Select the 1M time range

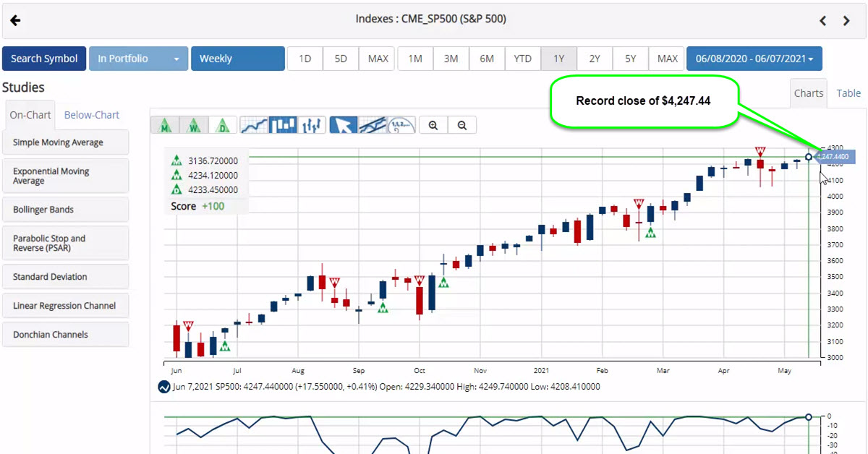pos(415,59)
